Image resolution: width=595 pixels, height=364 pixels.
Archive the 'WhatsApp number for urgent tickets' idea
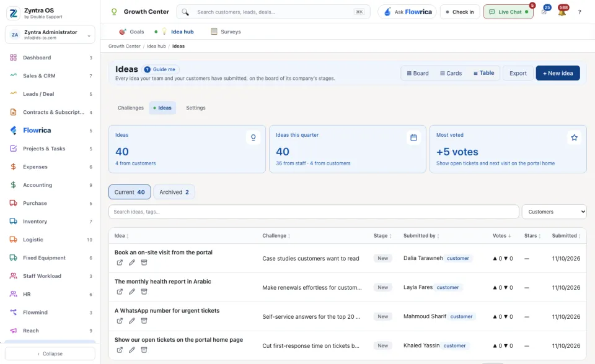click(144, 321)
